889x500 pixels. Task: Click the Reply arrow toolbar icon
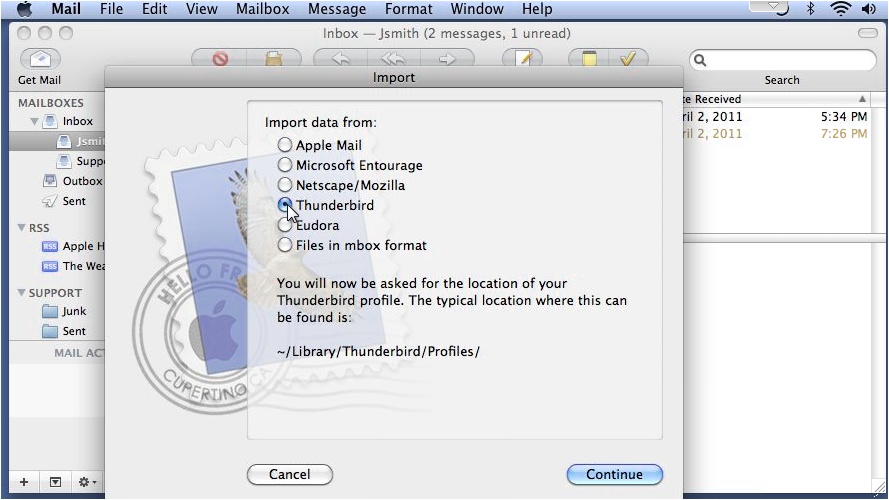point(340,58)
